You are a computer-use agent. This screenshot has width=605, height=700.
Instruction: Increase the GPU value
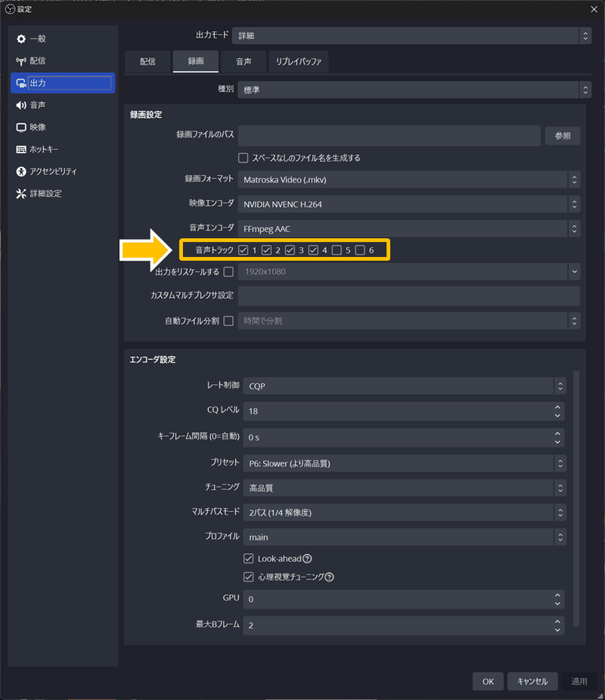tap(557, 595)
